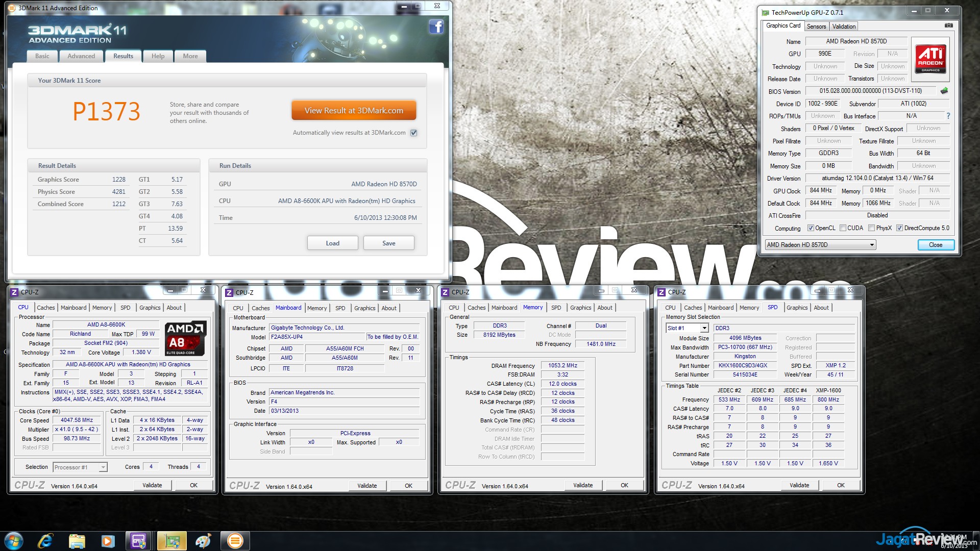Viewport: 980px width, 551px height.
Task: Click View Result at 3DMark.com button
Action: coord(354,110)
